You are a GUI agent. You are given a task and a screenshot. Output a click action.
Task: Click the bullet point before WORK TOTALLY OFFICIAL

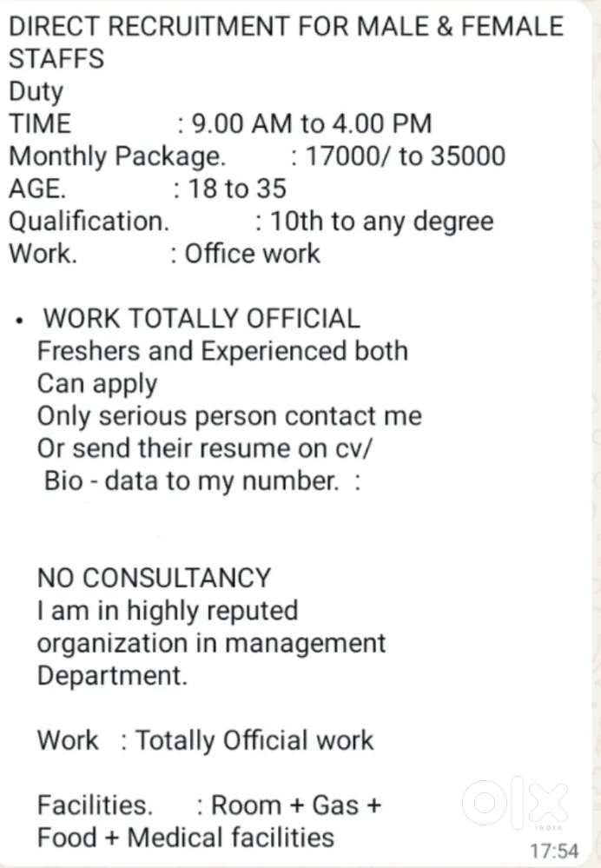17,321
